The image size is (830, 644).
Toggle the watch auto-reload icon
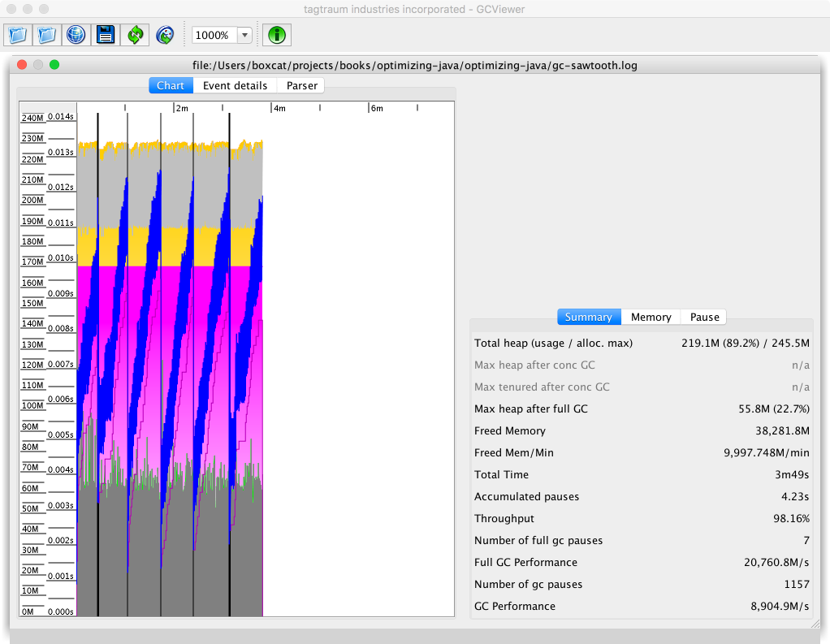point(164,35)
